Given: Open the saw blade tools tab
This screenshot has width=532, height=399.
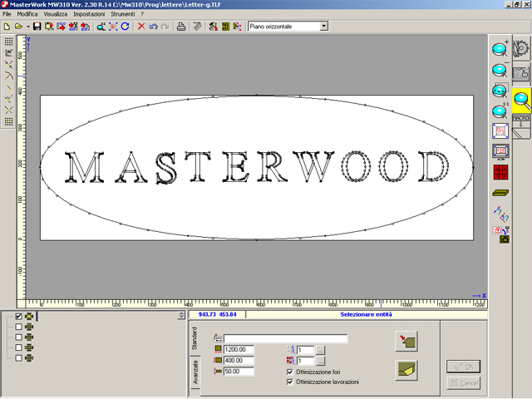Looking at the screenshot, I should pos(521,48).
